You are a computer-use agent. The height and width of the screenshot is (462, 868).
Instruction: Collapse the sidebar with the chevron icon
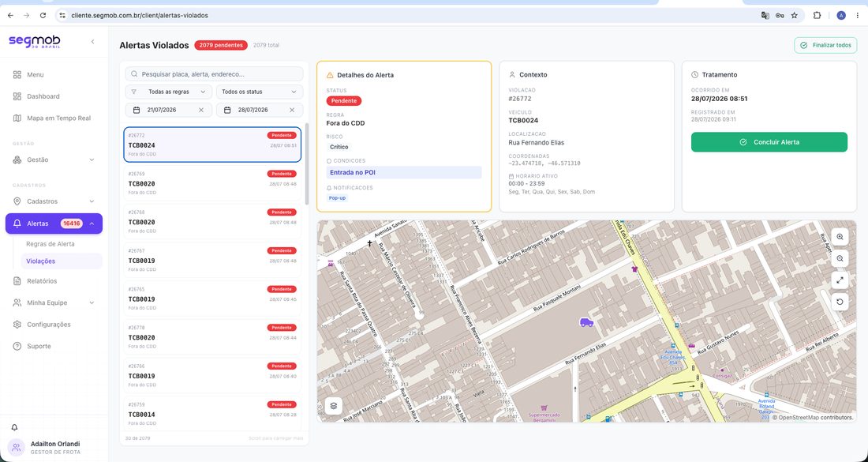[92, 42]
